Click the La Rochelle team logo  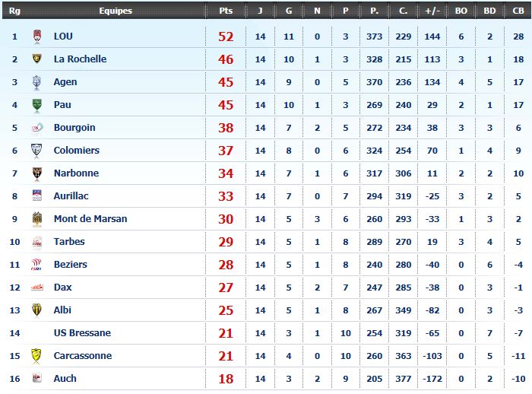[x=37, y=59]
